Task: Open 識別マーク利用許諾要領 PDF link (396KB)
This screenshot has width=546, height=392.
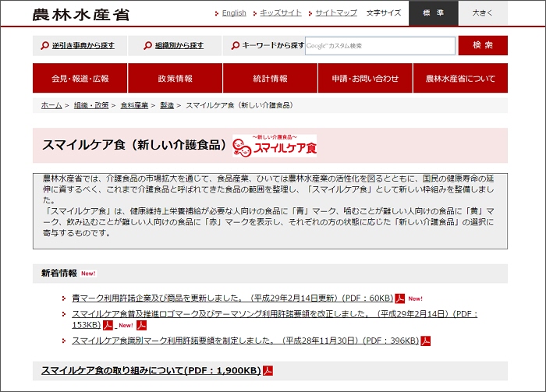Action: click(x=245, y=341)
